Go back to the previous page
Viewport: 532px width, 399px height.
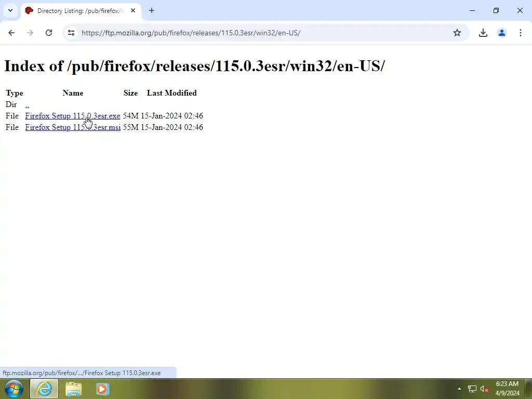point(11,33)
